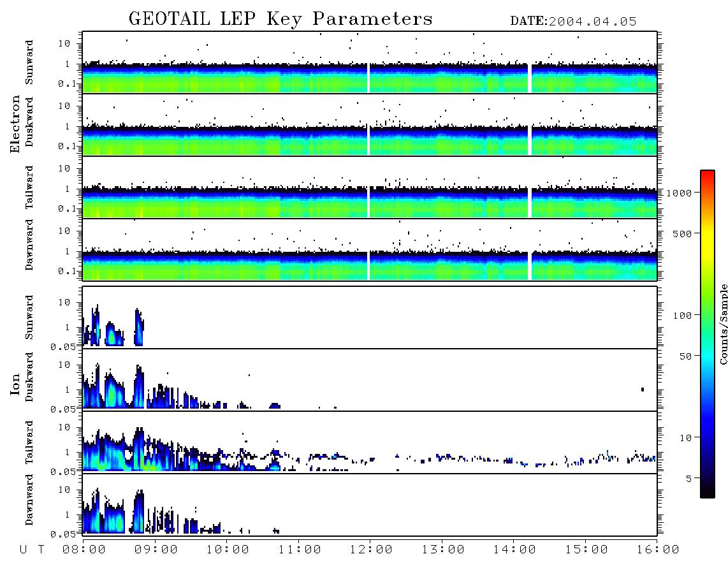Click the 16:00 time label
Image resolution: width=728 pixels, height=561 pixels.
[x=658, y=550]
